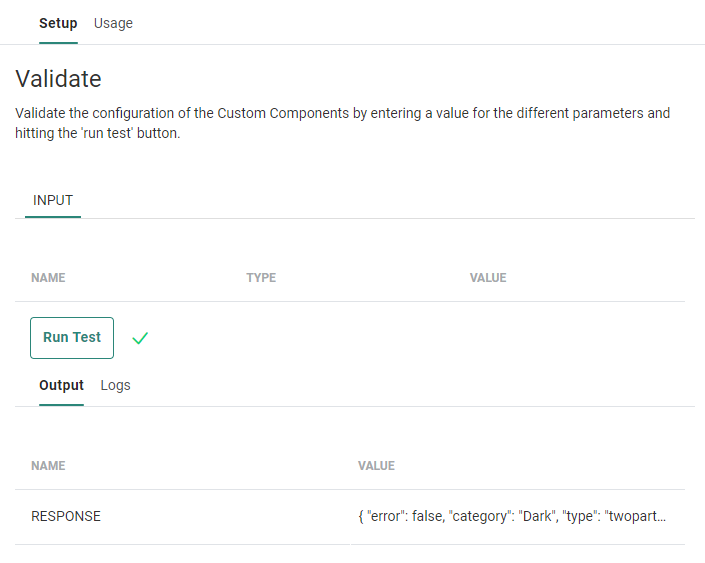The height and width of the screenshot is (563, 705).
Task: Click the green success checkmark icon
Action: pyautogui.click(x=140, y=338)
